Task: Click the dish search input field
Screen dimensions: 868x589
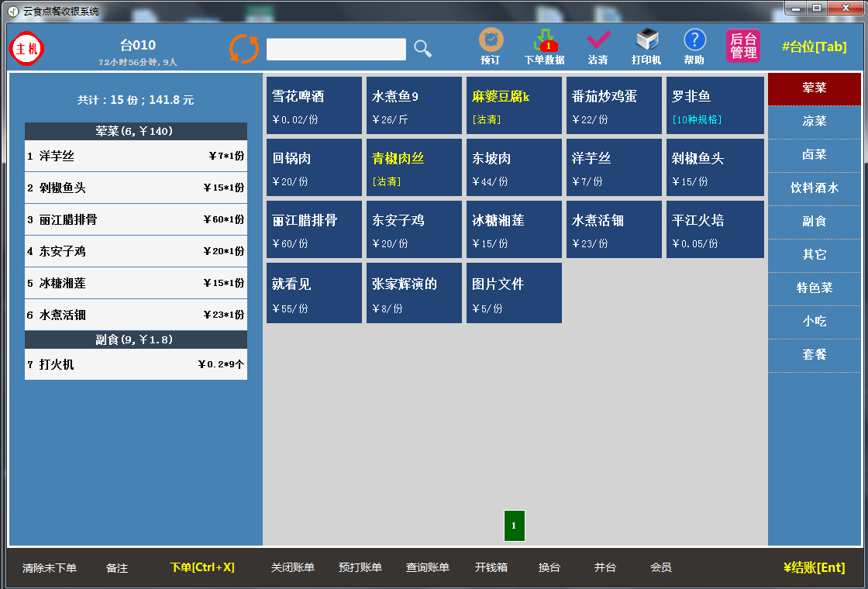Action: pyautogui.click(x=336, y=50)
